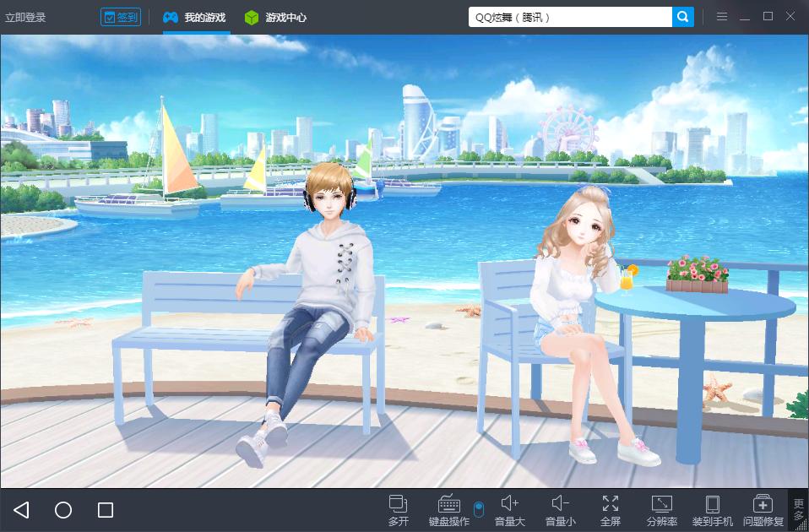Open the 问题修复 problem repair tool
The image size is (809, 532).
click(763, 510)
